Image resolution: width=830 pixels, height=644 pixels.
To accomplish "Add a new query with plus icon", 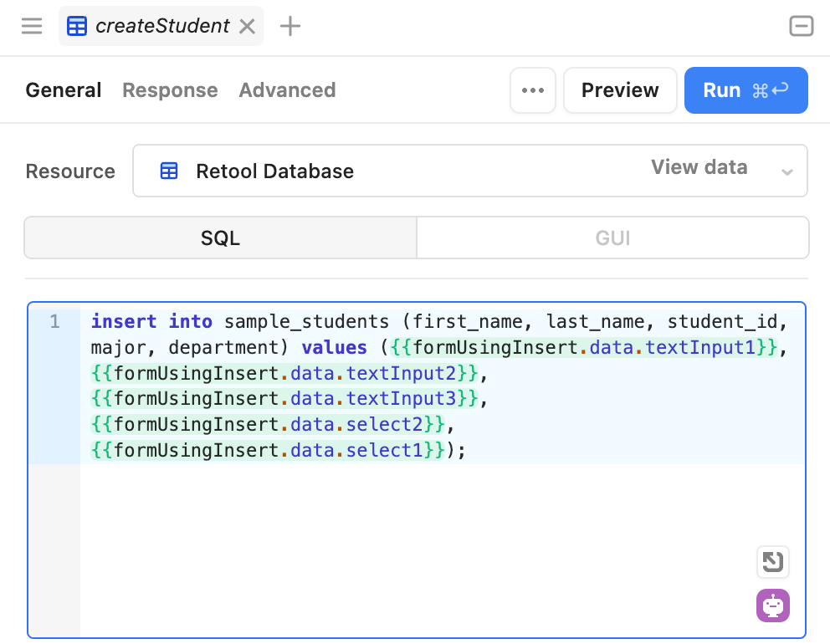I will point(290,26).
